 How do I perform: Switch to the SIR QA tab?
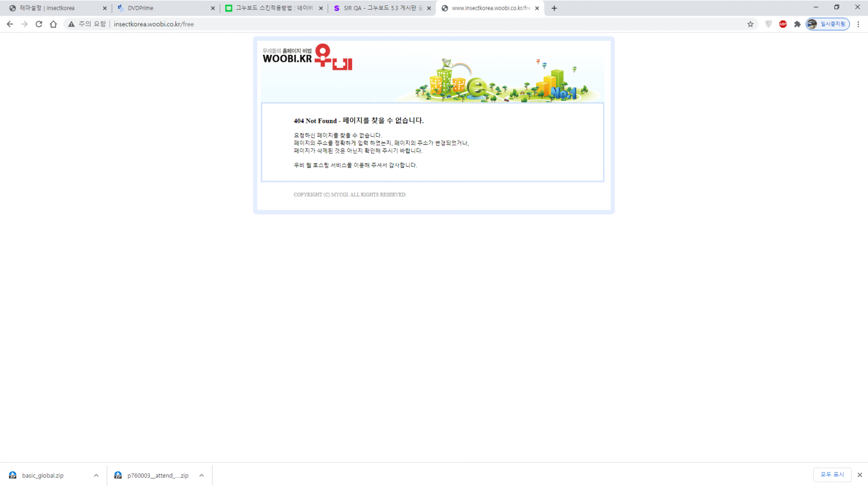(x=382, y=8)
